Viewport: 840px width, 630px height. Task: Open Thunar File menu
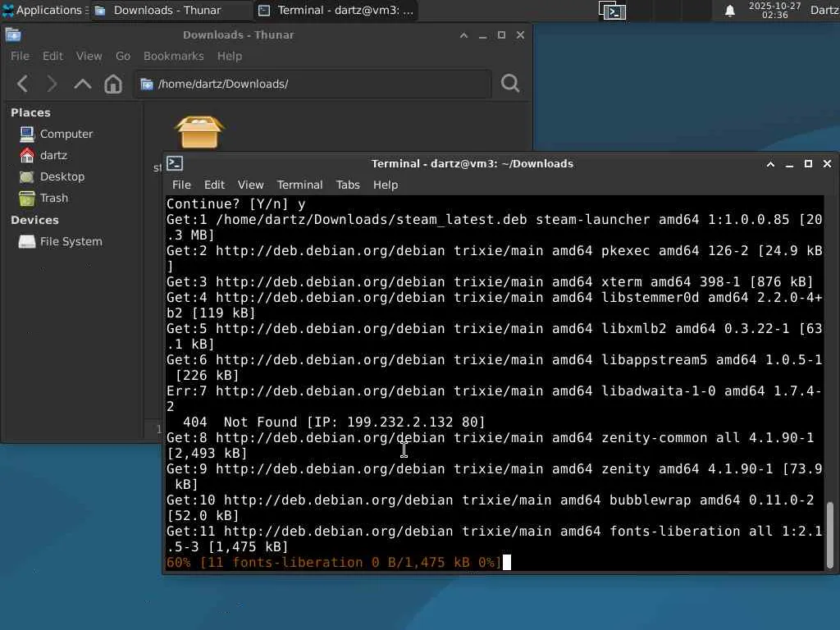coord(20,57)
